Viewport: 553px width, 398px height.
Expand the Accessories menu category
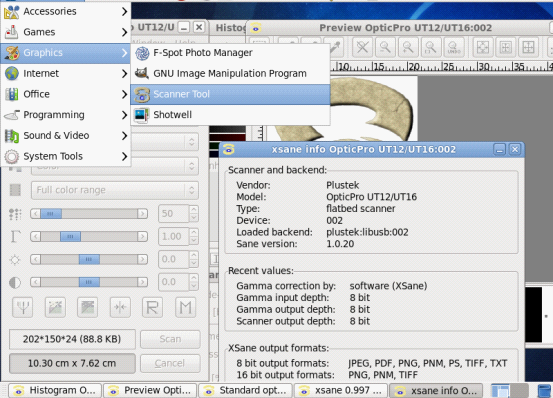click(x=66, y=11)
